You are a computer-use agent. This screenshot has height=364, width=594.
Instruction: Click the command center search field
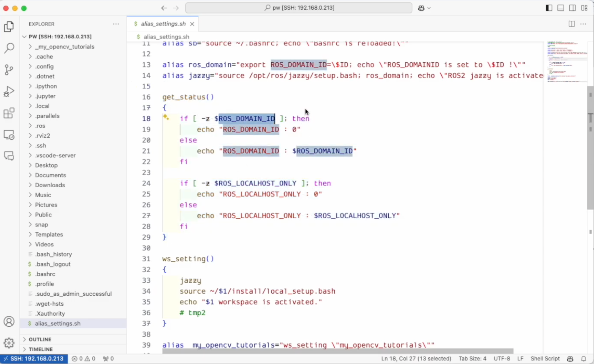tap(299, 8)
